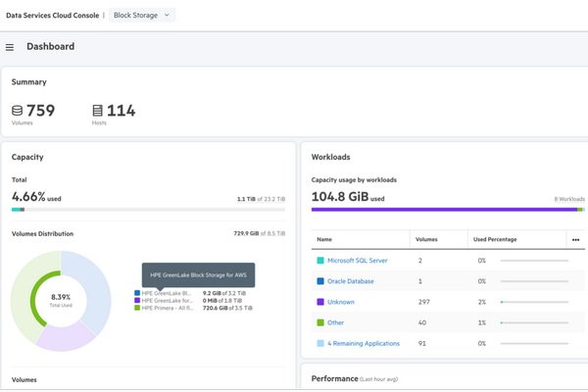Click the donut chart's Total Used center
Screen dimensions: 588x392
coord(61,299)
